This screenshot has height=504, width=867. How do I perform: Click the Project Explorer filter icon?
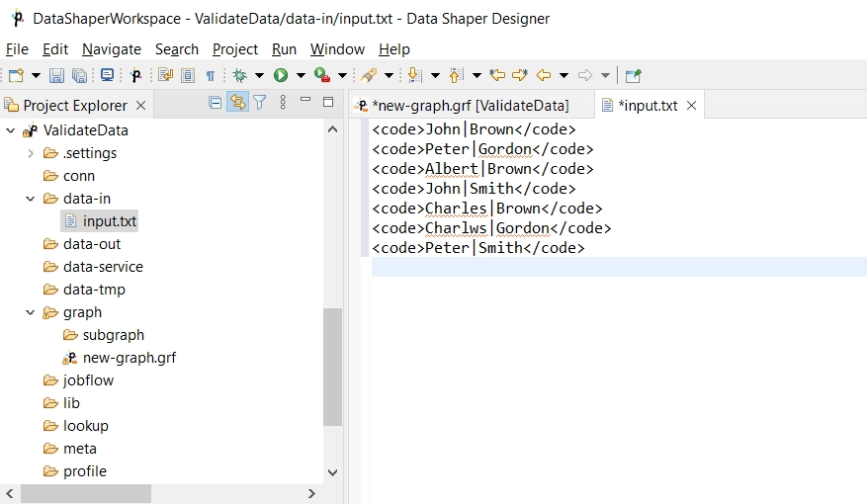pos(260,102)
